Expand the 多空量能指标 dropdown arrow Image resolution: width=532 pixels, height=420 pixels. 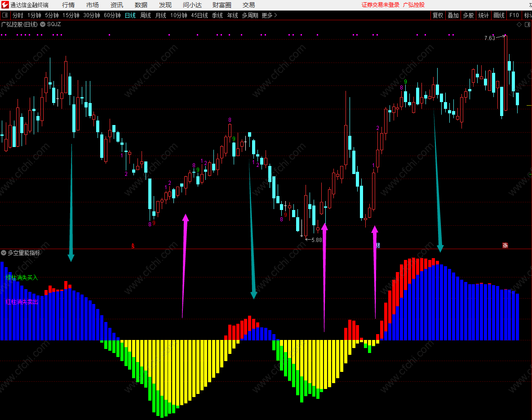click(x=4, y=253)
